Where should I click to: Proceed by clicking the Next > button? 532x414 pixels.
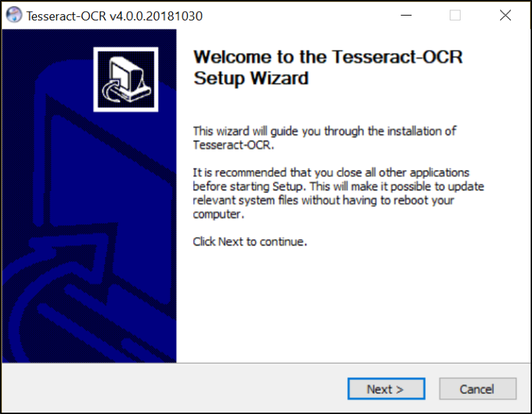pos(386,389)
